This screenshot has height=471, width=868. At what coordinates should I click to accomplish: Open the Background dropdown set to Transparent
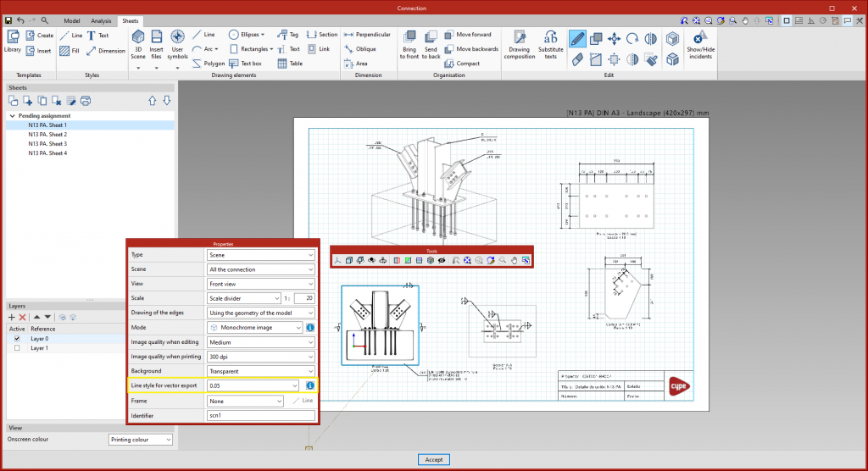click(261, 371)
